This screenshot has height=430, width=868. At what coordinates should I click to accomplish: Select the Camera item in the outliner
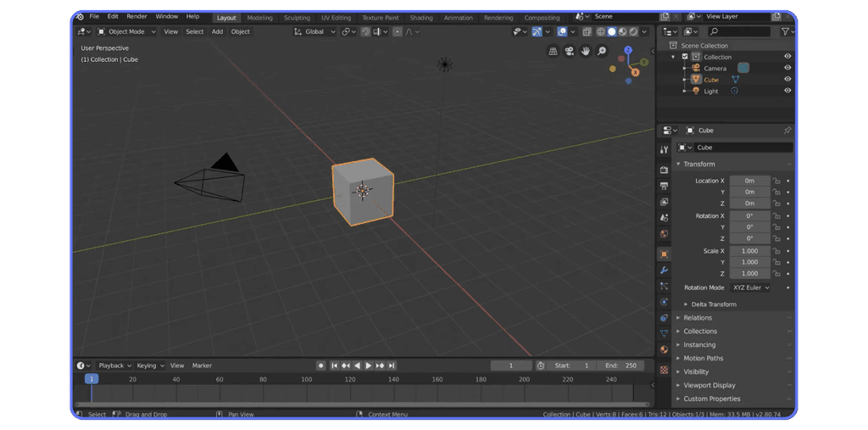click(715, 68)
